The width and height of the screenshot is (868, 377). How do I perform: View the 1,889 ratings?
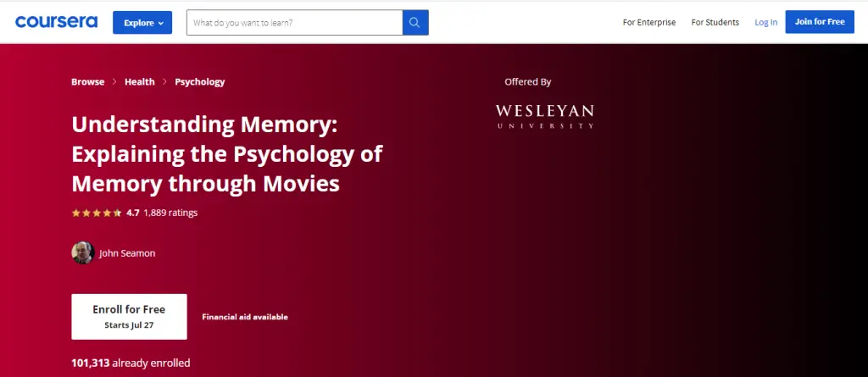pyautogui.click(x=170, y=213)
